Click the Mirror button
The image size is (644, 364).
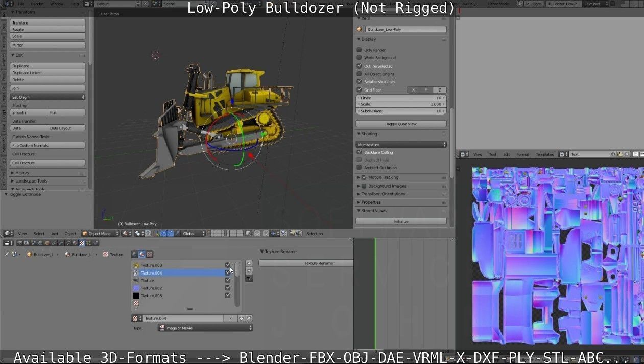(x=48, y=45)
